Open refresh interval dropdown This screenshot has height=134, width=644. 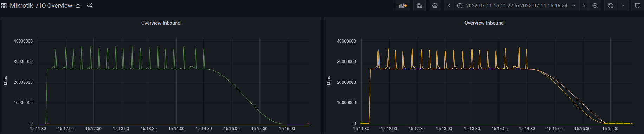[623, 6]
